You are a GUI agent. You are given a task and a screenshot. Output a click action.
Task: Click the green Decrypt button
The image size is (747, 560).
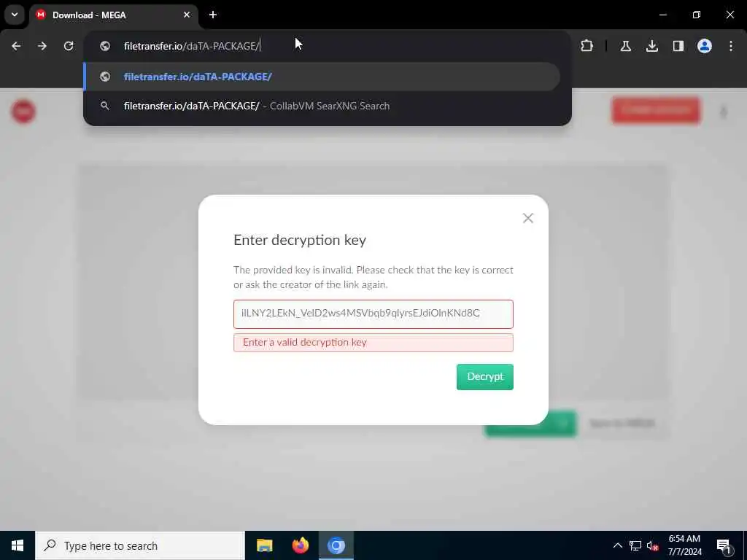coord(485,377)
